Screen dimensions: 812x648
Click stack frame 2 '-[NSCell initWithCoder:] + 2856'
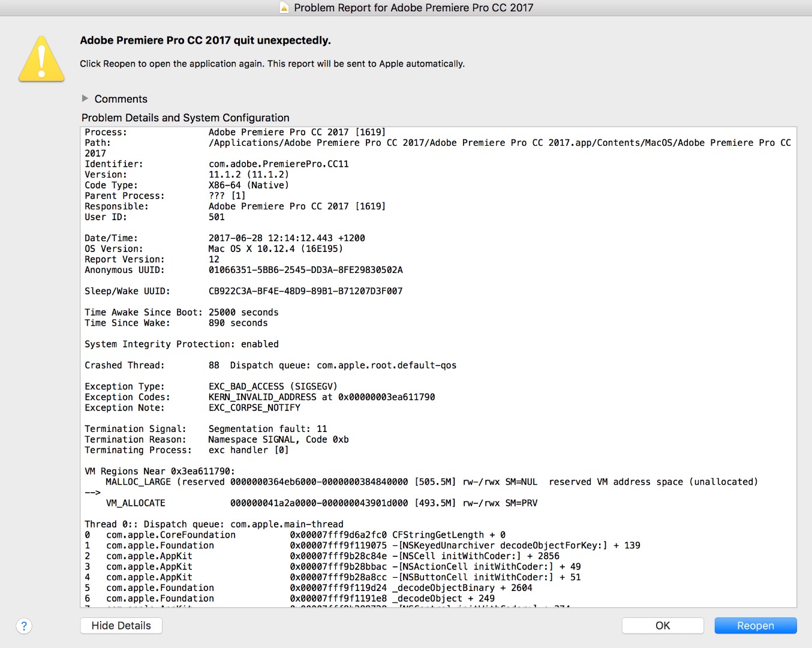click(x=476, y=556)
